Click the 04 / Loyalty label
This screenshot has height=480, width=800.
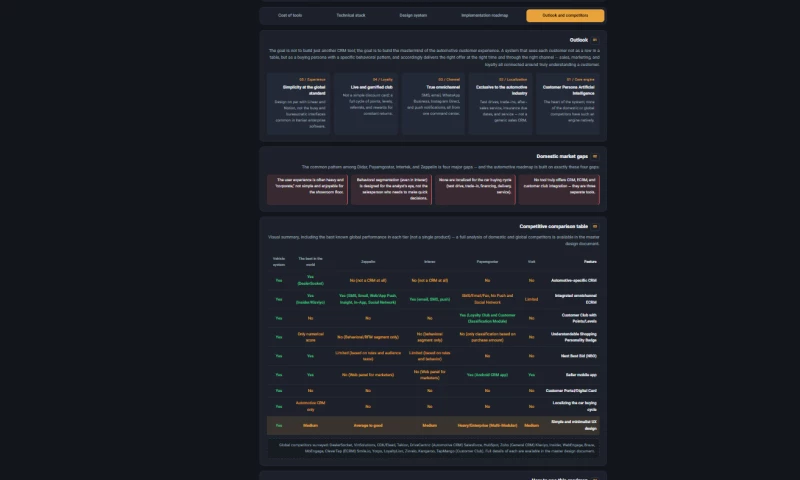(383, 80)
